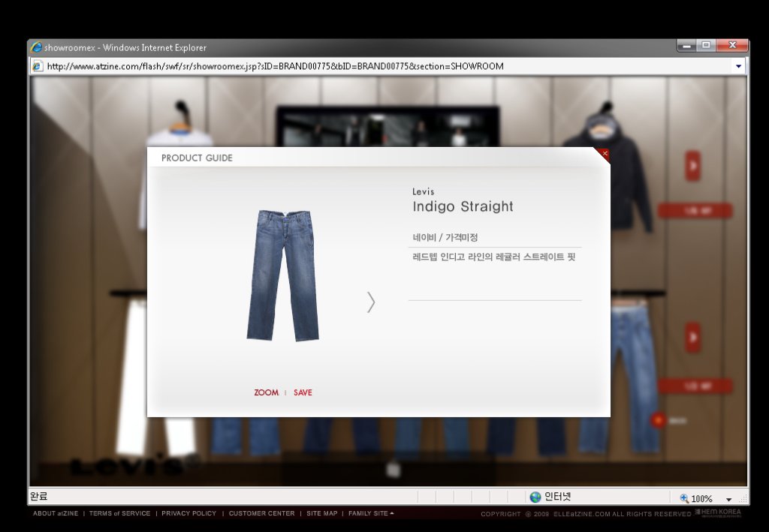
Task: Close the Internet Explorer window
Action: (731, 46)
